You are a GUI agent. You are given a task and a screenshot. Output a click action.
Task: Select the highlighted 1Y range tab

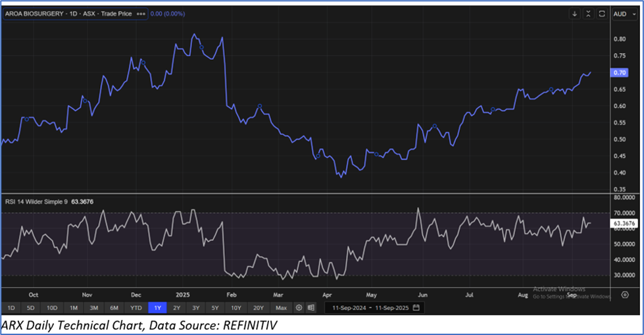point(158,308)
